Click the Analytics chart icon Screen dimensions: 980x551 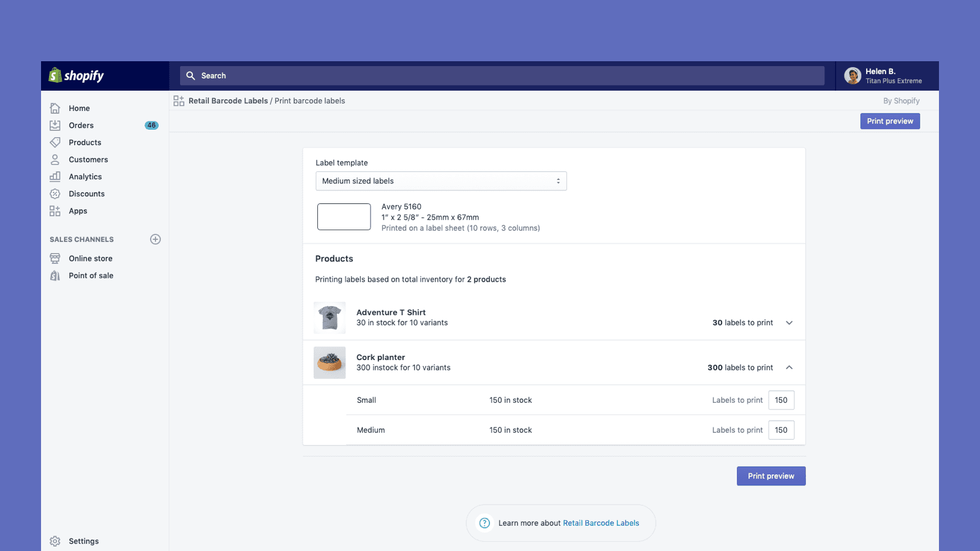[55, 177]
